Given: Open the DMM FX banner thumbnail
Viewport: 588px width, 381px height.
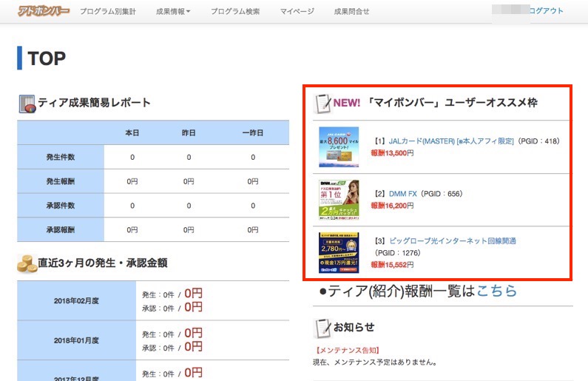Looking at the screenshot, I should tap(339, 200).
